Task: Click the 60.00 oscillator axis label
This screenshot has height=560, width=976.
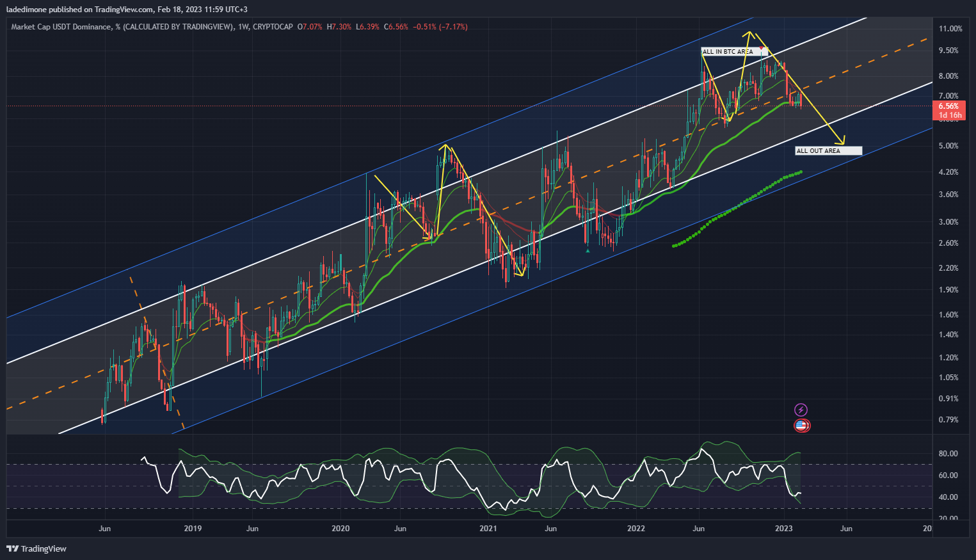Action: (x=948, y=476)
